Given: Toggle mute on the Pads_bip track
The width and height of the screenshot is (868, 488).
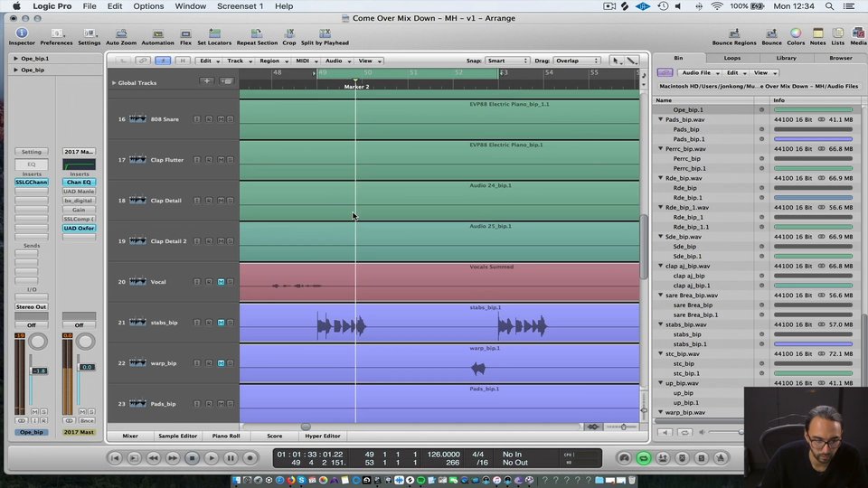Looking at the screenshot, I should coord(221,404).
